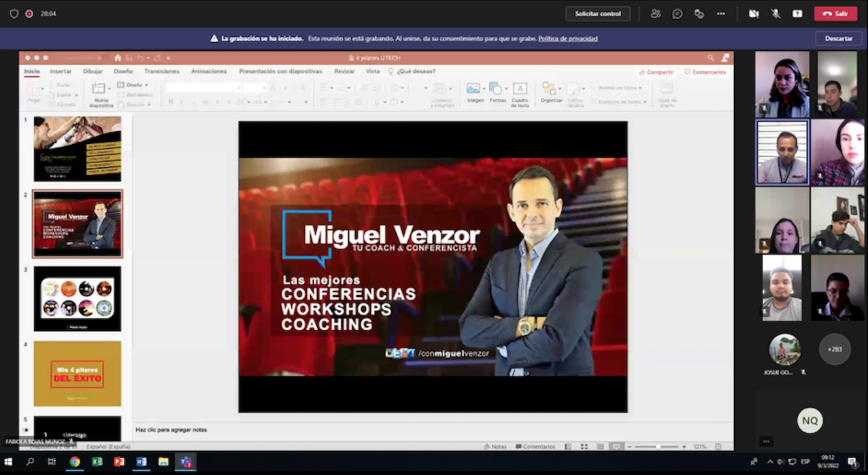Screen dimensions: 868x475
Task: Open the Relleno de forma dropdown
Action: pos(617,88)
